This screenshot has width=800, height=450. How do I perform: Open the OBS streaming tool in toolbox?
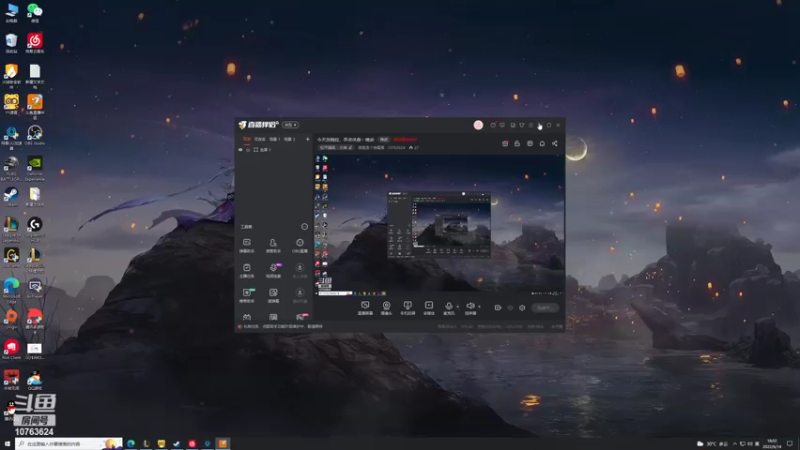tap(300, 245)
